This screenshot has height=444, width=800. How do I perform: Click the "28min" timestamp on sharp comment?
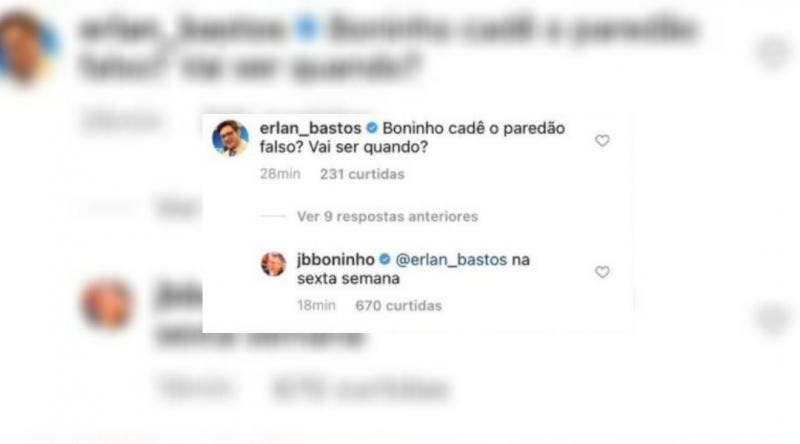click(280, 174)
